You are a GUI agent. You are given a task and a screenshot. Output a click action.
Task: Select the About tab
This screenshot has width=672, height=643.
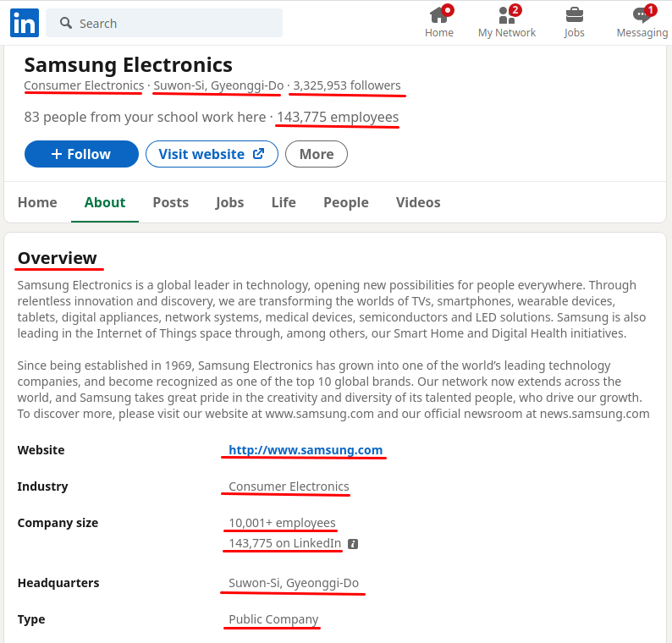click(x=105, y=202)
